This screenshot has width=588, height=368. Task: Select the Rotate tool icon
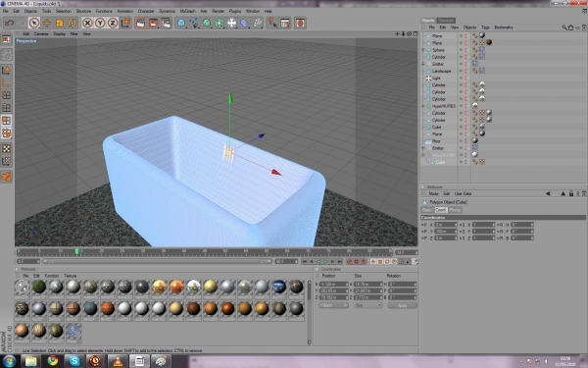click(72, 23)
